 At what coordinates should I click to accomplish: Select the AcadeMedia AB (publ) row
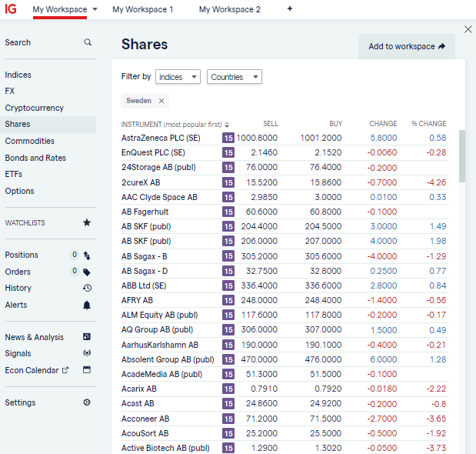click(x=285, y=374)
